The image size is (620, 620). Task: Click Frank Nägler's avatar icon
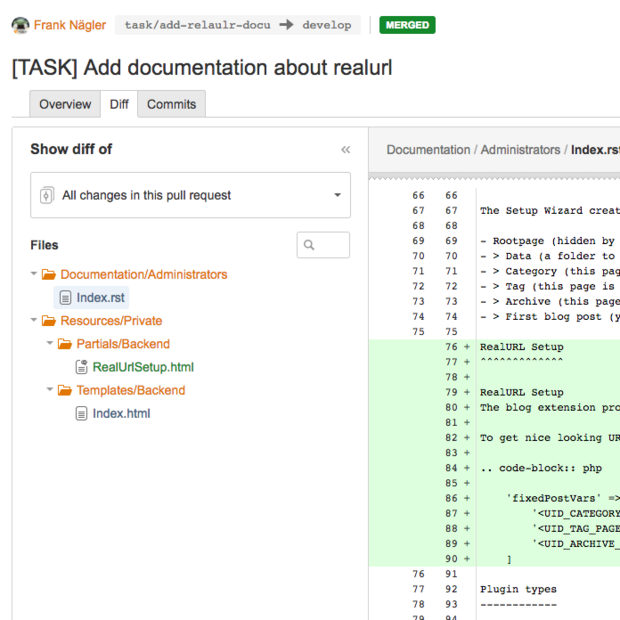20,25
